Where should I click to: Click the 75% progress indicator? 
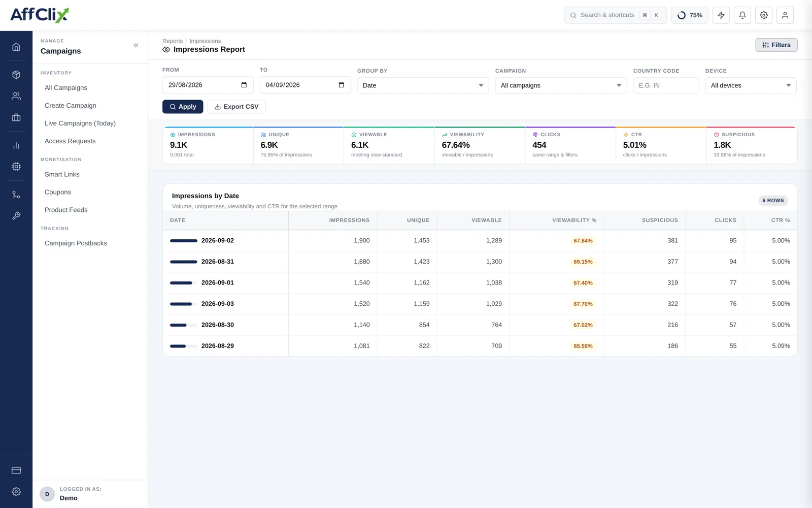(x=690, y=15)
